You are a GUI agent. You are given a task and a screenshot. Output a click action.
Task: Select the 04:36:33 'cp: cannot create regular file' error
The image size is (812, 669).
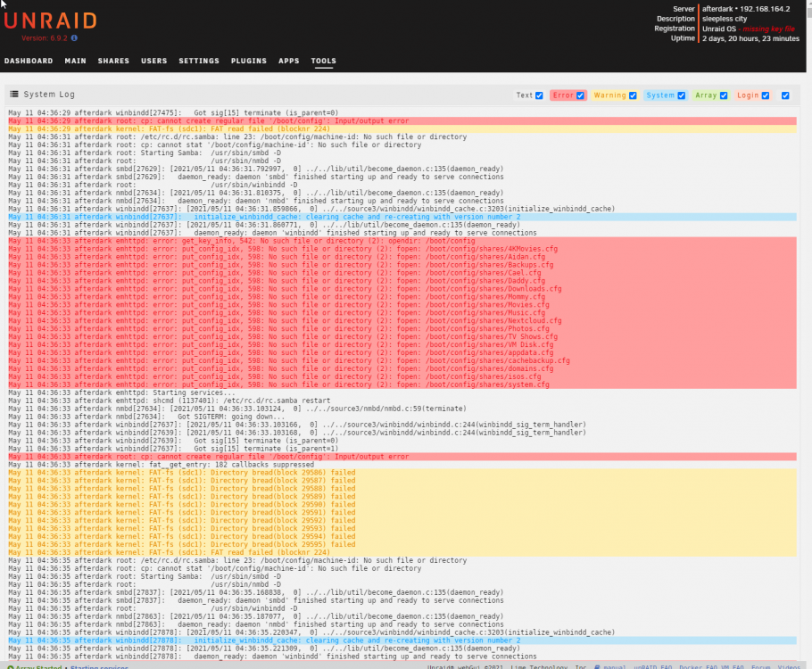pos(402,457)
